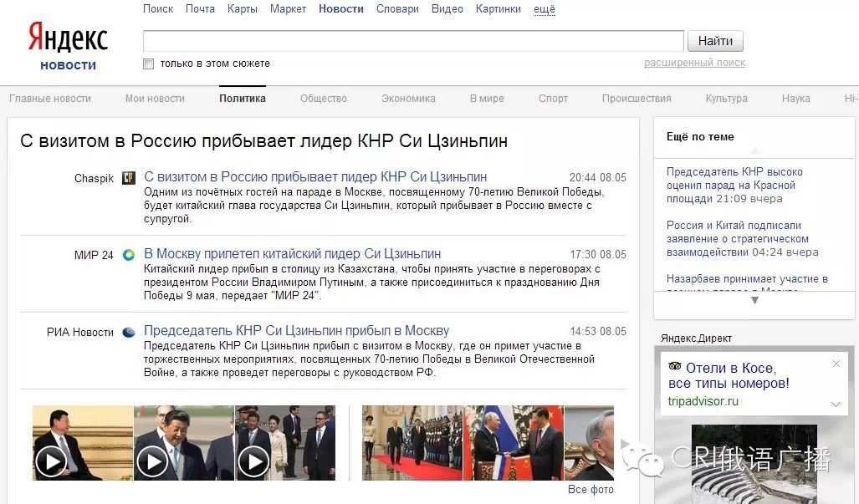Switch to Главные новости tab
Image resolution: width=859 pixels, height=504 pixels.
[50, 99]
